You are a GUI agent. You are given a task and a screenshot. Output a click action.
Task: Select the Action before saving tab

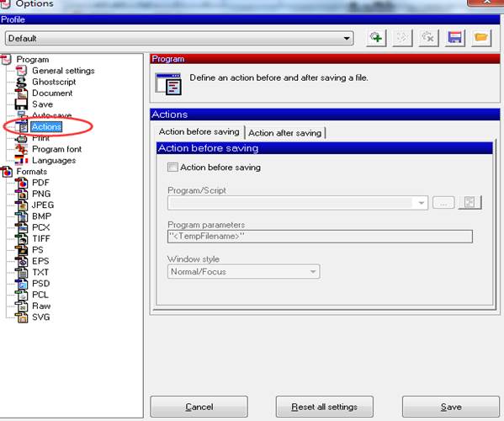tap(199, 132)
